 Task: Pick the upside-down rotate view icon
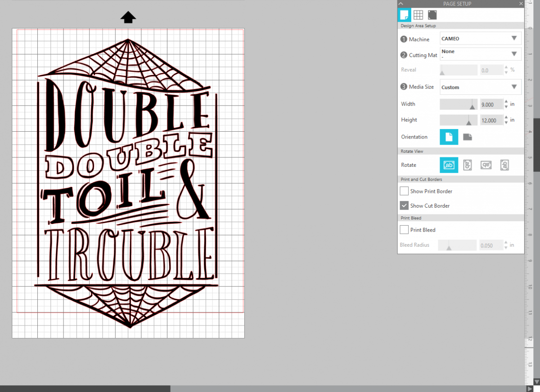pyautogui.click(x=486, y=165)
